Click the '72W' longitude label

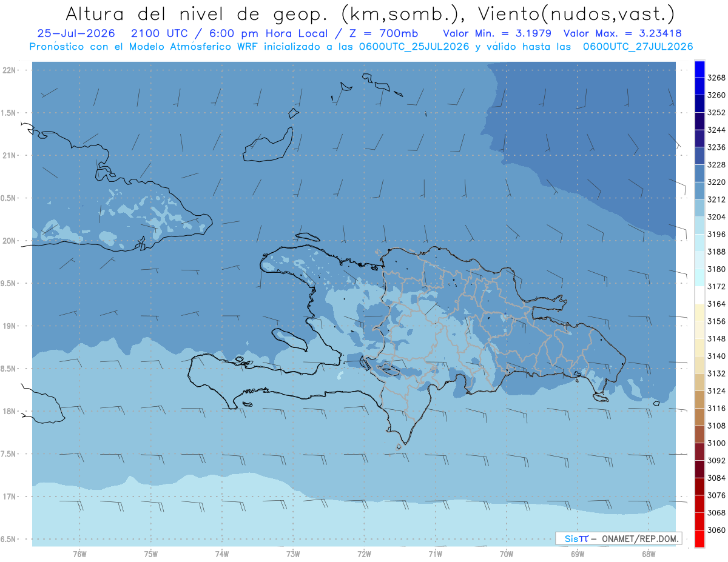pyautogui.click(x=364, y=554)
